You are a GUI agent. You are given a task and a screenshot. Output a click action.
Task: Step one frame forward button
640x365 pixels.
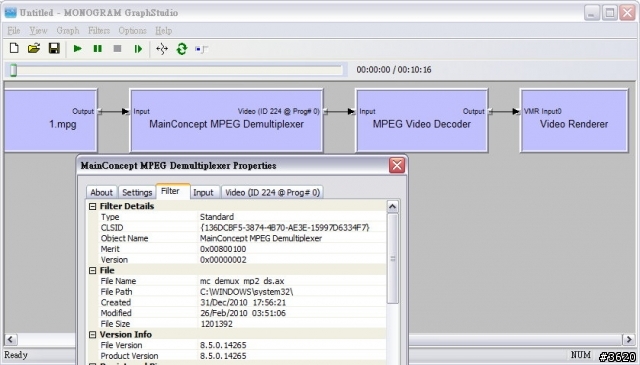138,49
